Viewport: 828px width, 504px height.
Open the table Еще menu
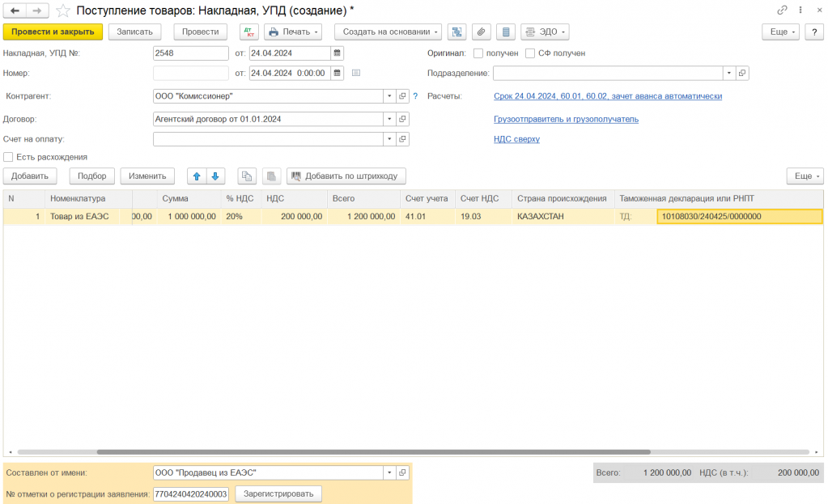tap(805, 176)
